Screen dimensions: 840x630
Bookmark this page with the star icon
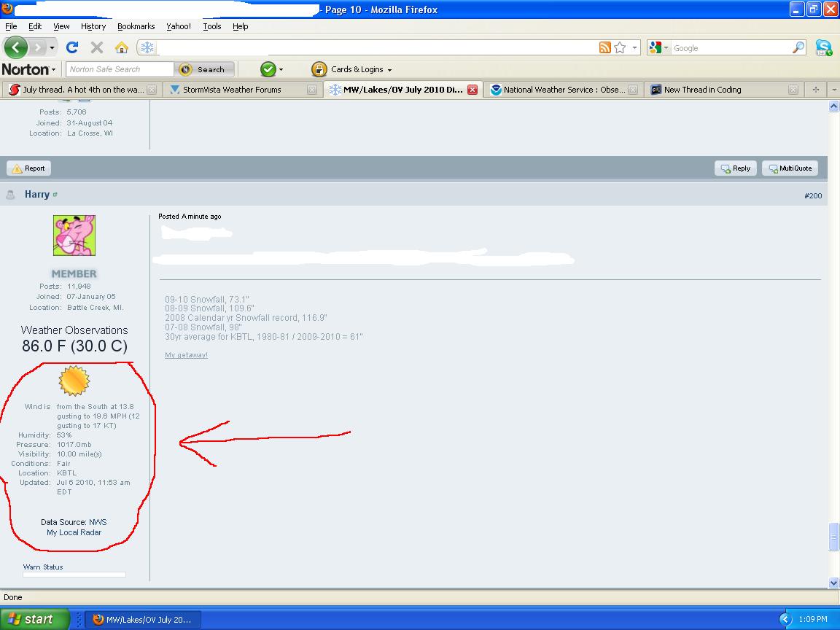pyautogui.click(x=620, y=47)
